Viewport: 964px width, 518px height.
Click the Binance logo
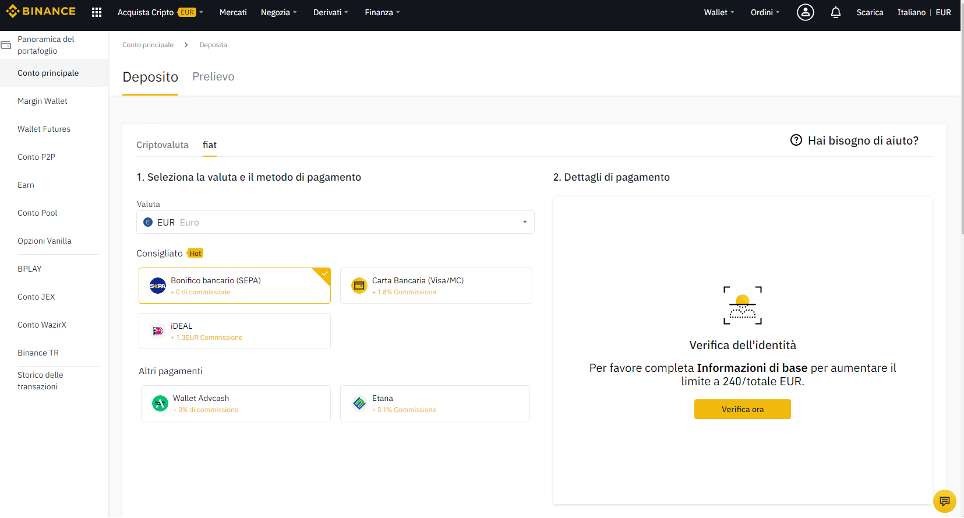[x=41, y=12]
